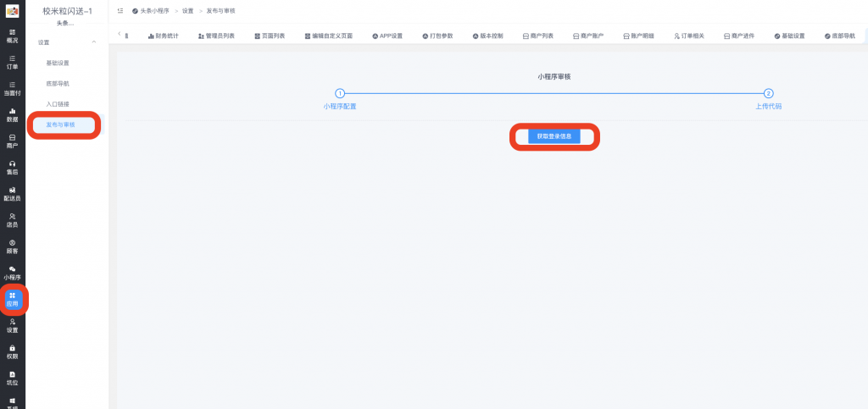
Task: Click the app logo at top-left
Action: click(12, 11)
